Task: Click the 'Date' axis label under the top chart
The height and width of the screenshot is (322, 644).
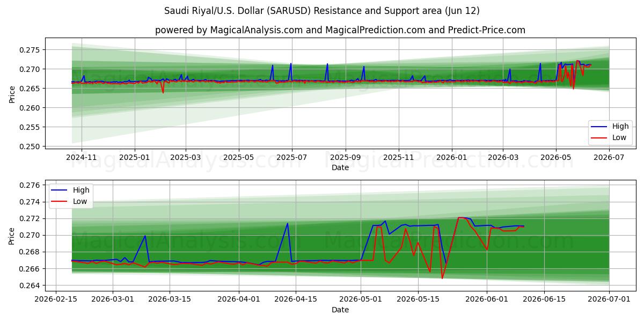Action: 340,167
